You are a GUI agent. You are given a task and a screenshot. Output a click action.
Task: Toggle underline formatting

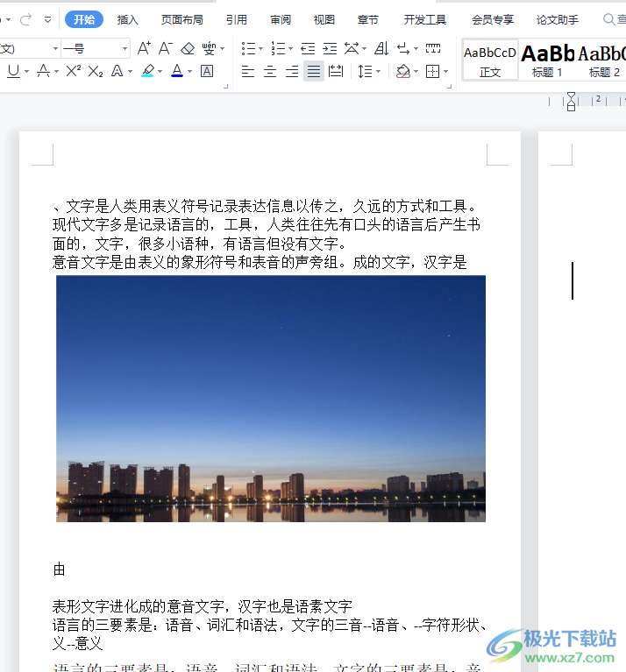coord(14,71)
